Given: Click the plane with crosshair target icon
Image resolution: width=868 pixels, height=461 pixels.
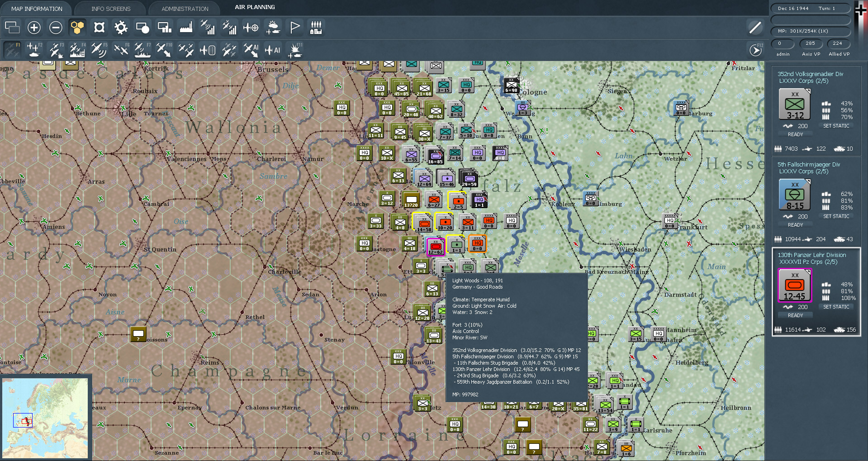Looking at the screenshot, I should click(x=251, y=28).
